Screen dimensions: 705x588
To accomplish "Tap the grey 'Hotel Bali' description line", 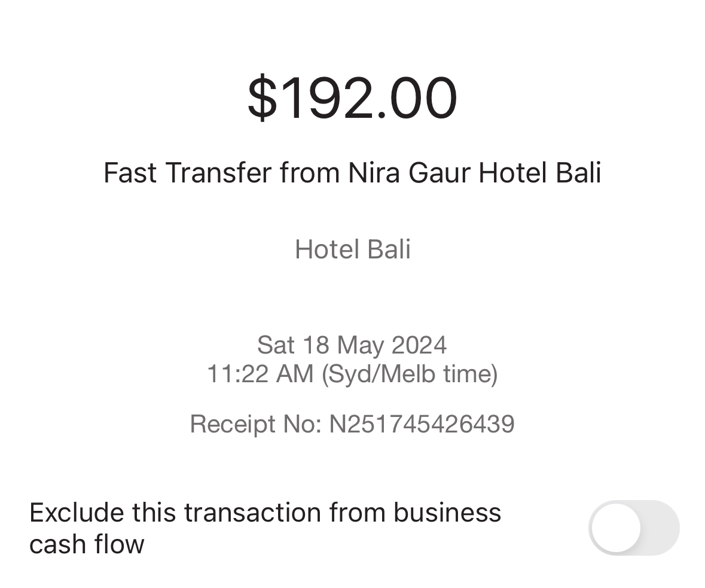I will 353,249.
